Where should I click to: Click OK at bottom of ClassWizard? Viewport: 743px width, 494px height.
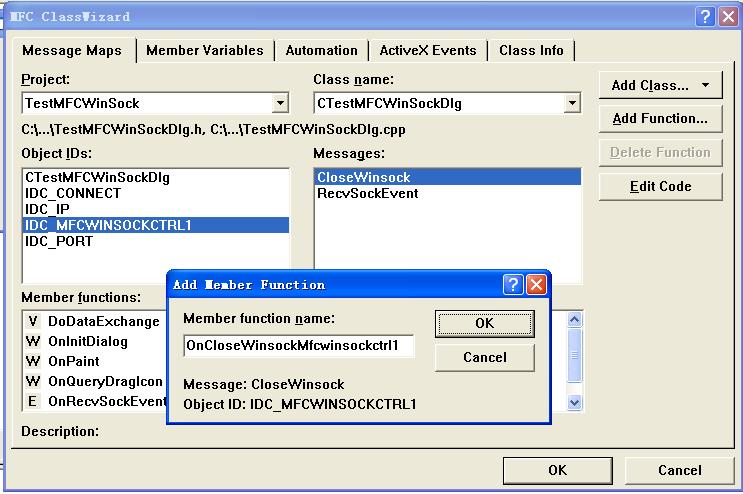(557, 470)
